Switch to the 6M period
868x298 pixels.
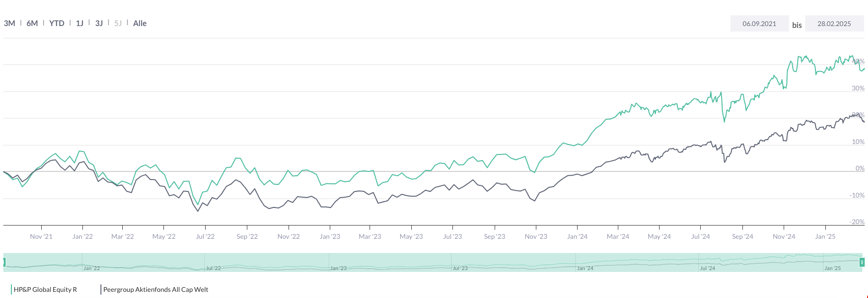[32, 23]
